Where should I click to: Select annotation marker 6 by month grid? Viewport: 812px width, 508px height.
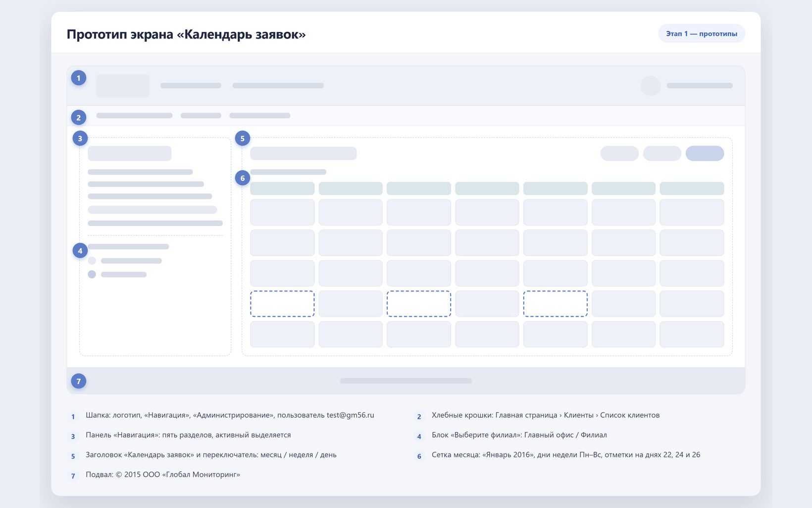pyautogui.click(x=243, y=178)
